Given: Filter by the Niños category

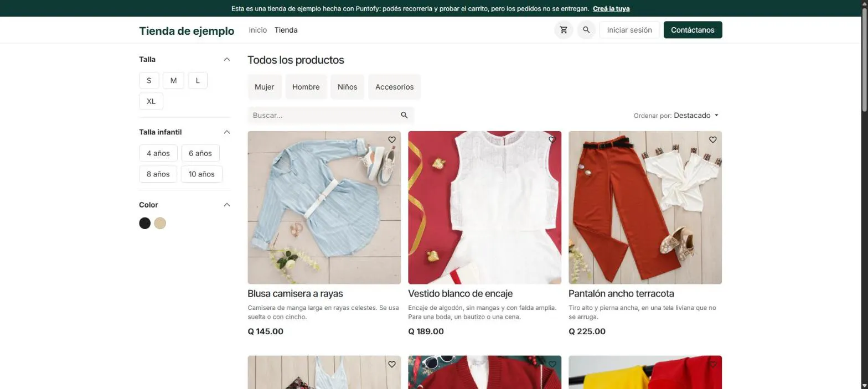Looking at the screenshot, I should click(x=348, y=87).
